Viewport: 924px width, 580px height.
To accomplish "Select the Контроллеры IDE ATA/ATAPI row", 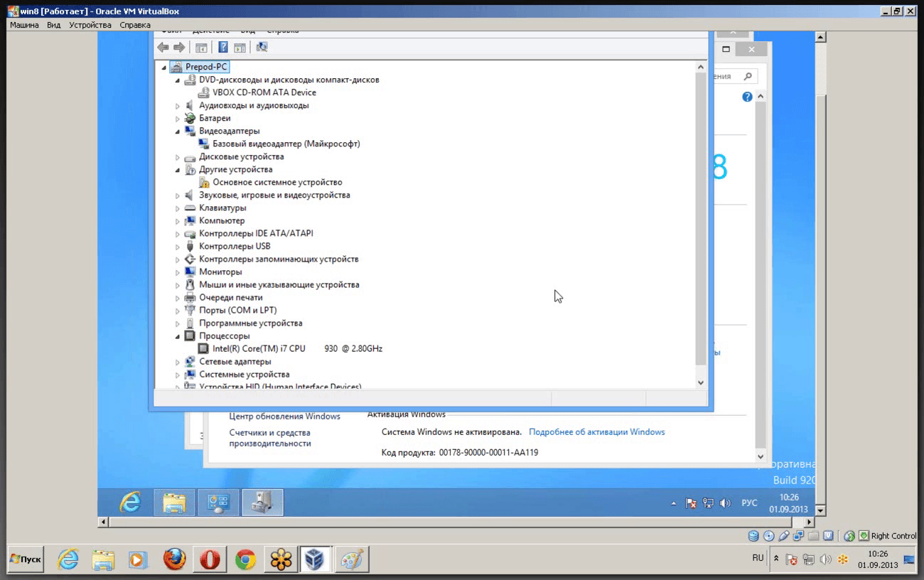I will coord(249,234).
